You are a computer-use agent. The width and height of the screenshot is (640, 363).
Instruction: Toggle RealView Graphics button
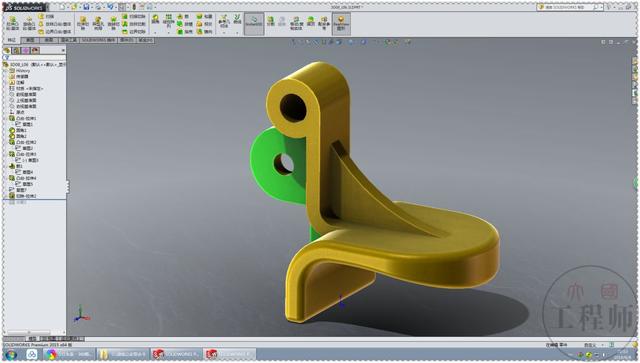[x=341, y=24]
